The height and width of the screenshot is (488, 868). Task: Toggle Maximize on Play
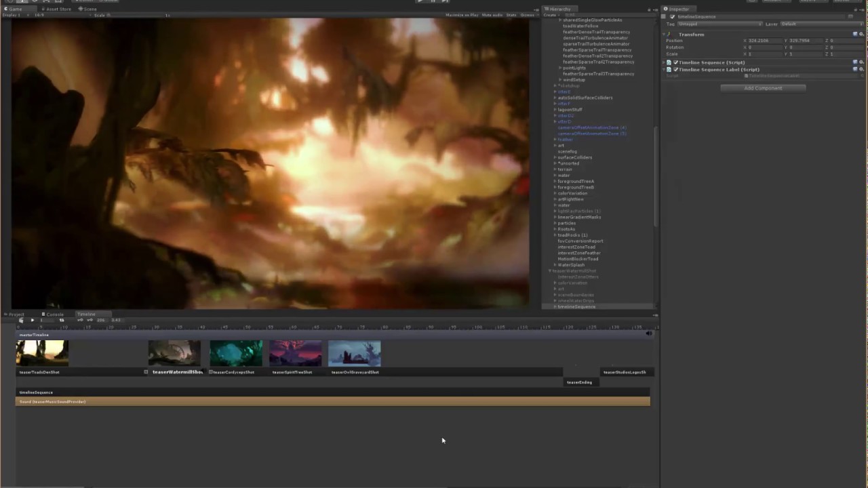(462, 15)
